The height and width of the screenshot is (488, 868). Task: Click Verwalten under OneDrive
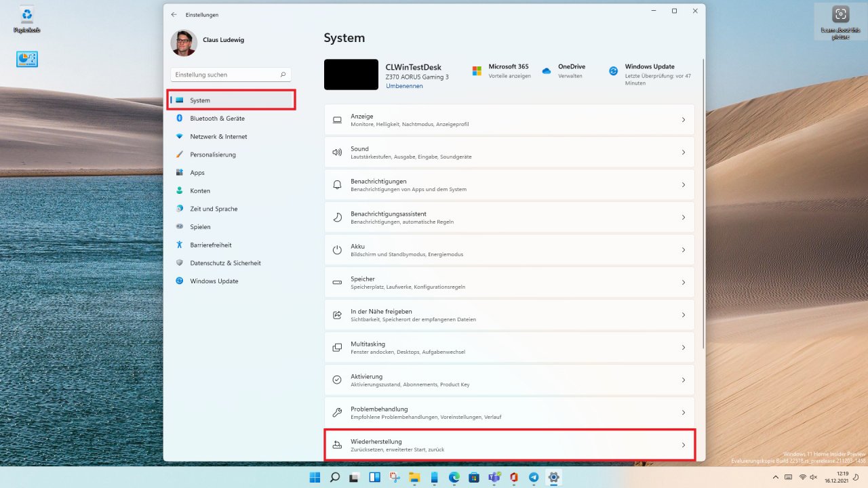pos(570,76)
